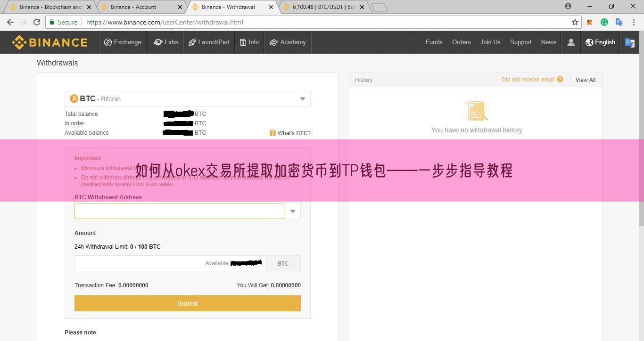Close the Binance - Blockchain tab

point(89,7)
